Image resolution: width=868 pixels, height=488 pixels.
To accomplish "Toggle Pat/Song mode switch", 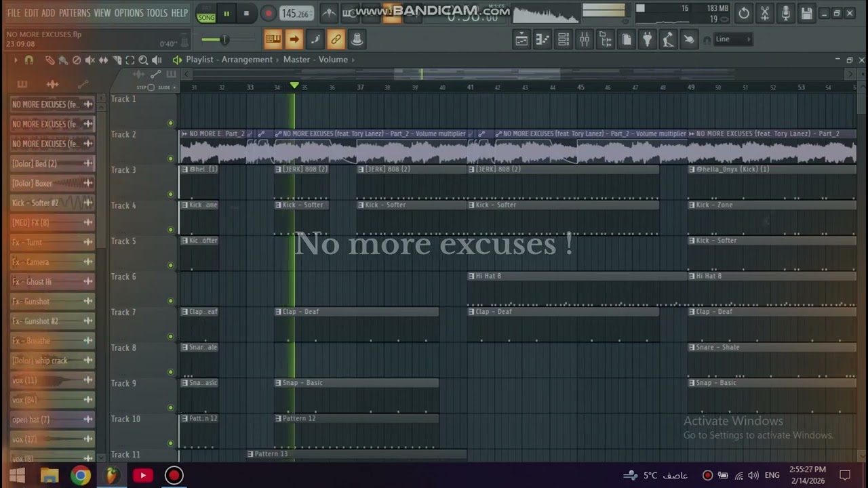I will point(206,14).
